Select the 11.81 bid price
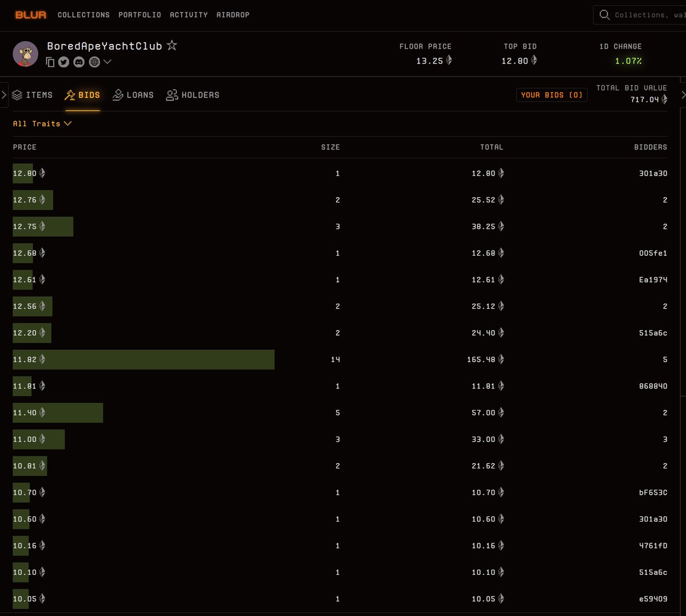The image size is (686, 616). (x=25, y=386)
